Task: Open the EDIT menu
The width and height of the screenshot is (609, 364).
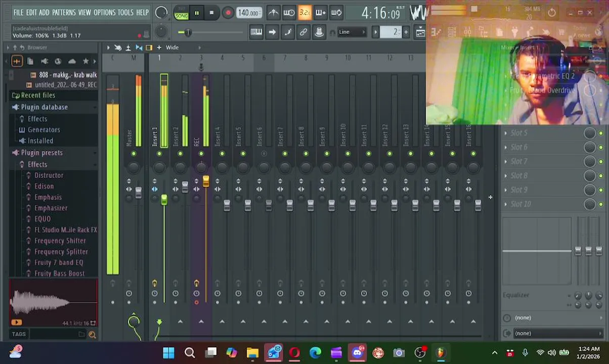Action: click(x=31, y=13)
